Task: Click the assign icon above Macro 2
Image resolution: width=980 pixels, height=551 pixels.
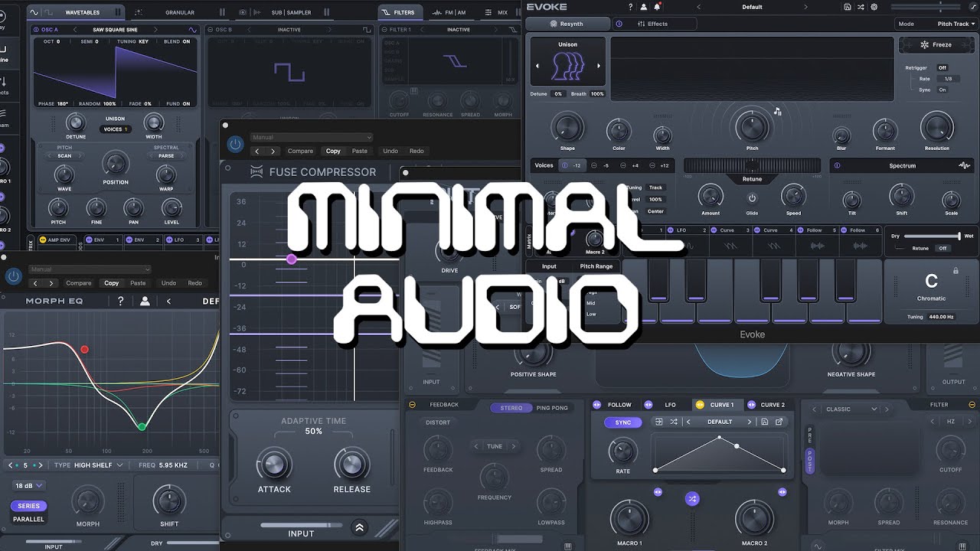Action: (782, 492)
